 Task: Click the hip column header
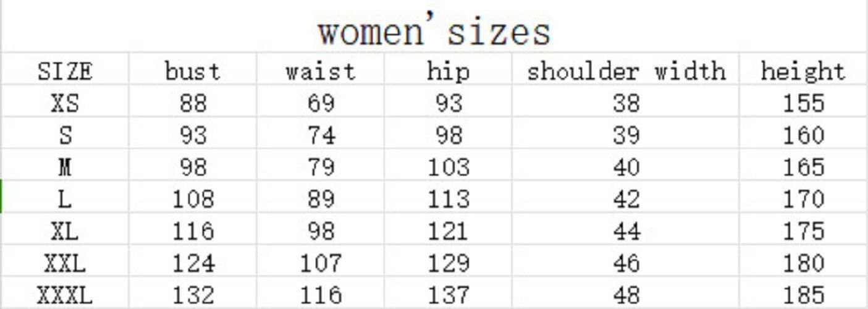click(x=448, y=72)
